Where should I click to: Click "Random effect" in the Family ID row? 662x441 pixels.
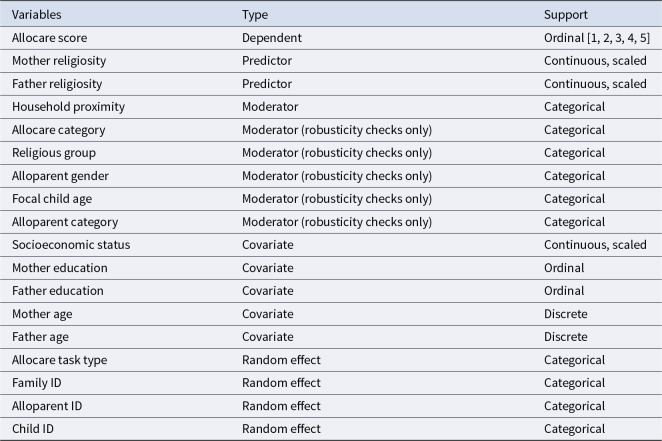[x=281, y=383]
